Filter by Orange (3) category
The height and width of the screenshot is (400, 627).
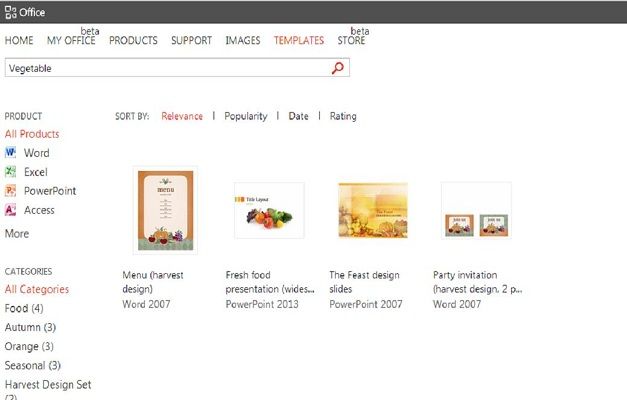(29, 346)
